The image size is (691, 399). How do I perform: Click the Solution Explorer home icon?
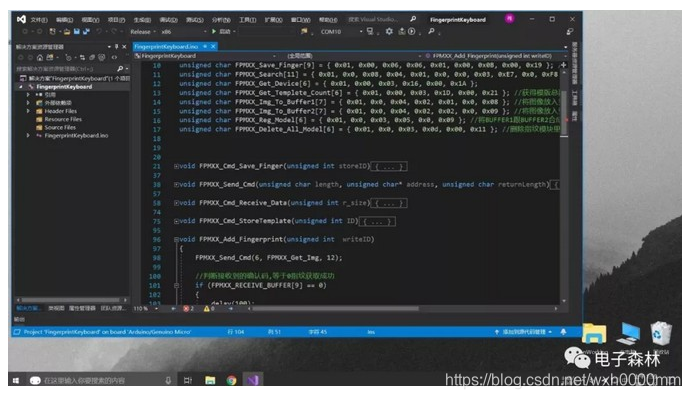pos(40,58)
